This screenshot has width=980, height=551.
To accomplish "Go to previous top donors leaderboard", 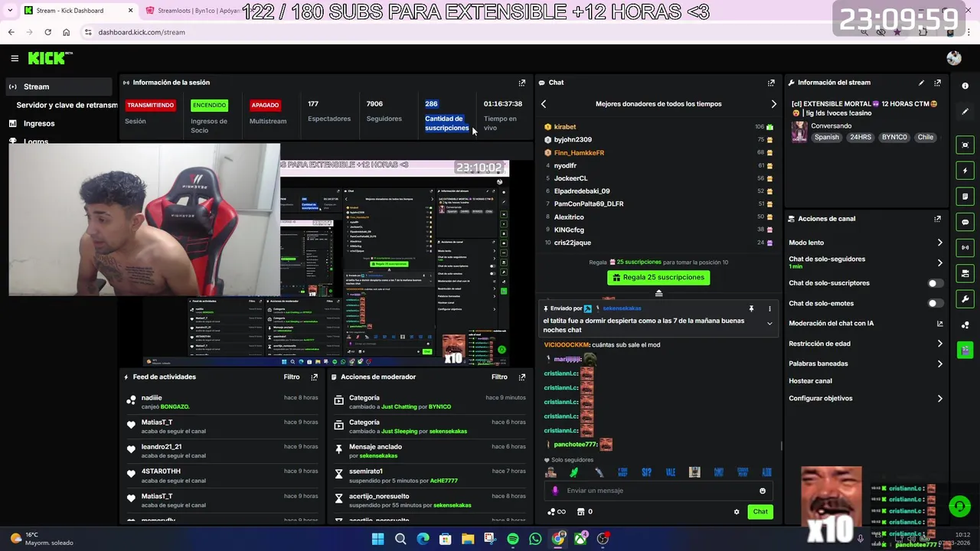I will tap(544, 104).
